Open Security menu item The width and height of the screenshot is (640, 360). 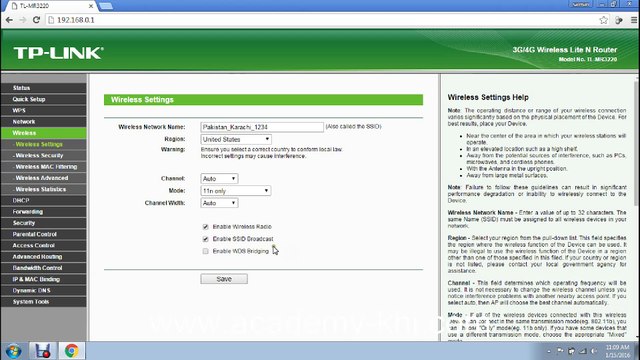click(44, 223)
